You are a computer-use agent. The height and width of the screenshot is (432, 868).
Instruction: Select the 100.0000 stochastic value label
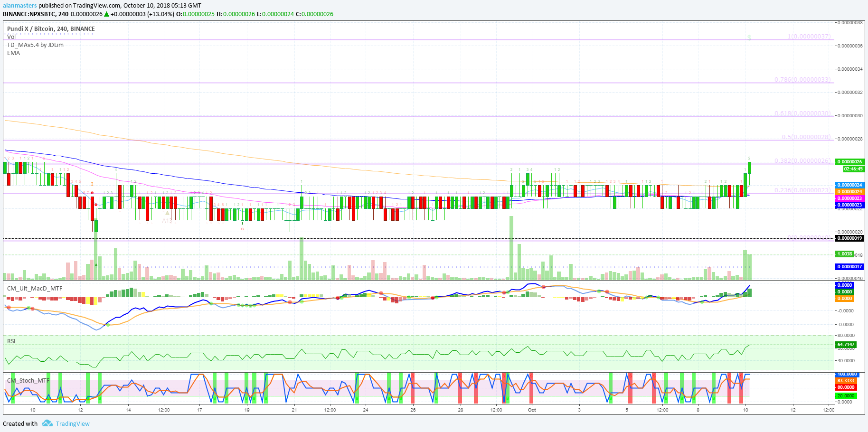(847, 374)
